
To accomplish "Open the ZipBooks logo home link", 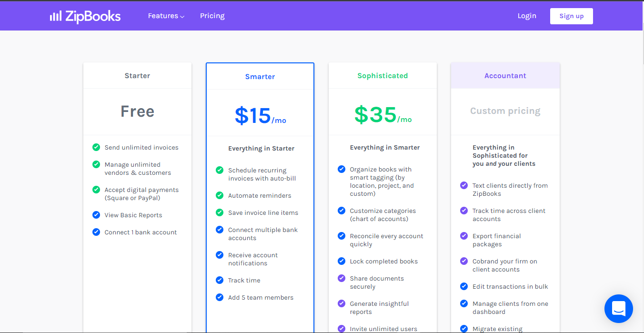I will tap(85, 16).
